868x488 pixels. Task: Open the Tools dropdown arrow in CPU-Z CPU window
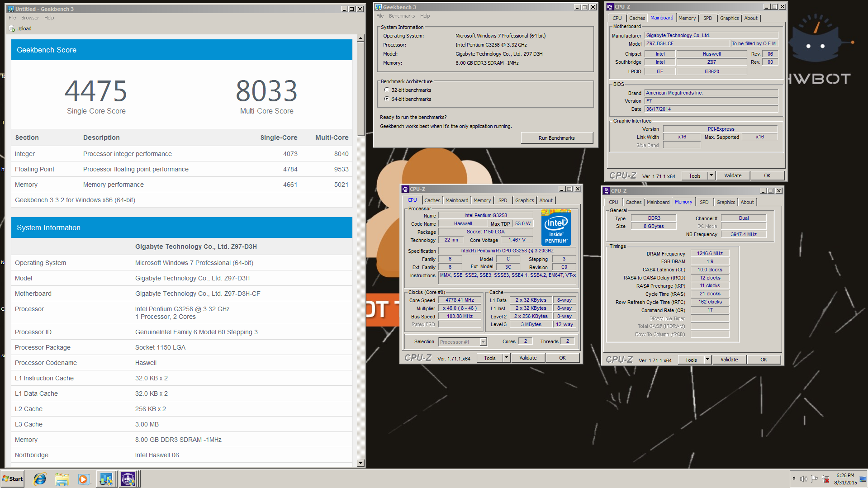click(506, 358)
